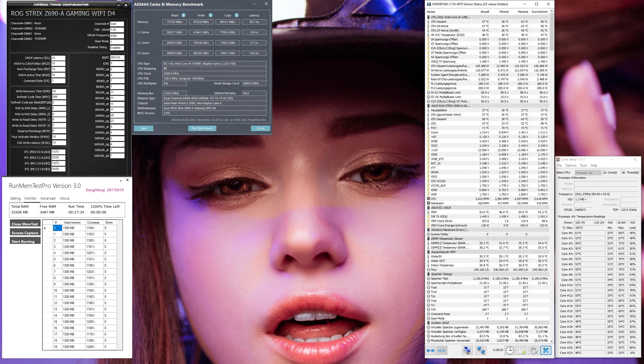The width and height of the screenshot is (644, 364).
Task: Open Core Temp Tools menu
Action: pyautogui.click(x=584, y=165)
